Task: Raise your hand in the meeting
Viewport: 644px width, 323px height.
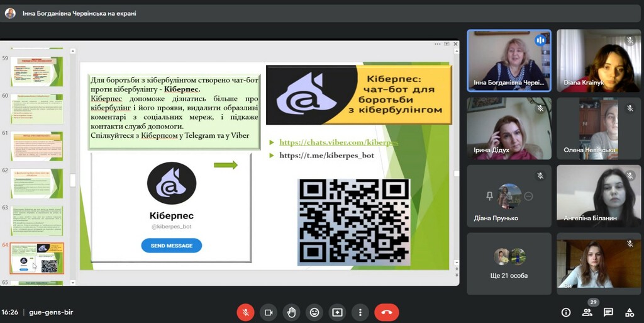Action: click(291, 312)
